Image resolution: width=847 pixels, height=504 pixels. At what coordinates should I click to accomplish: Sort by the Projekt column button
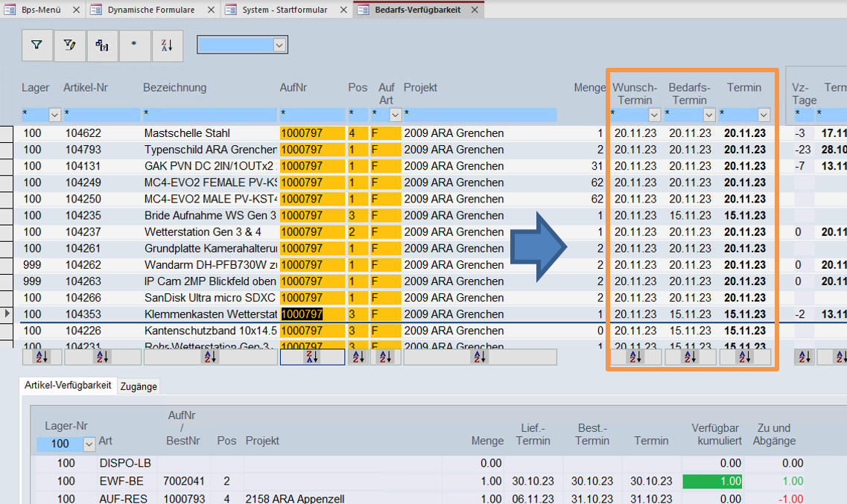(480, 357)
